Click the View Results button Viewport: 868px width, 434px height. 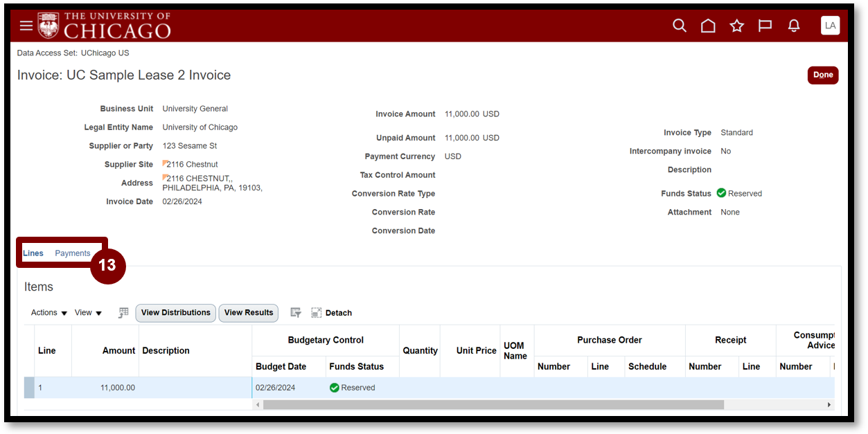pos(249,313)
